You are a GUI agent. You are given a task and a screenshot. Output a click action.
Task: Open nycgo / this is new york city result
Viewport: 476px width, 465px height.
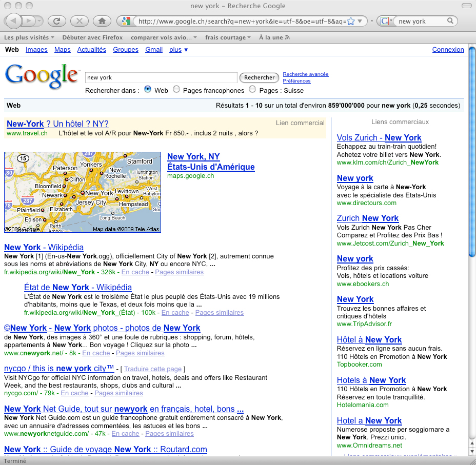point(59,368)
